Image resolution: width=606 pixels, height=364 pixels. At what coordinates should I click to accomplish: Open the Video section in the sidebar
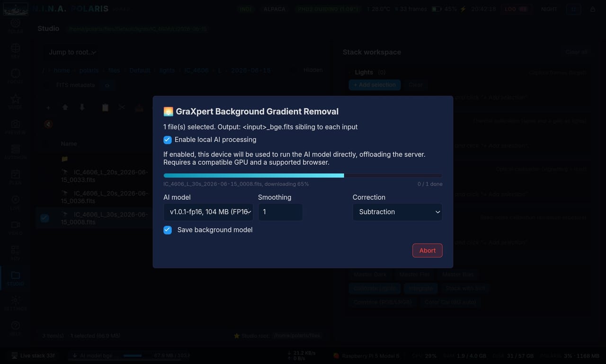tap(15, 227)
